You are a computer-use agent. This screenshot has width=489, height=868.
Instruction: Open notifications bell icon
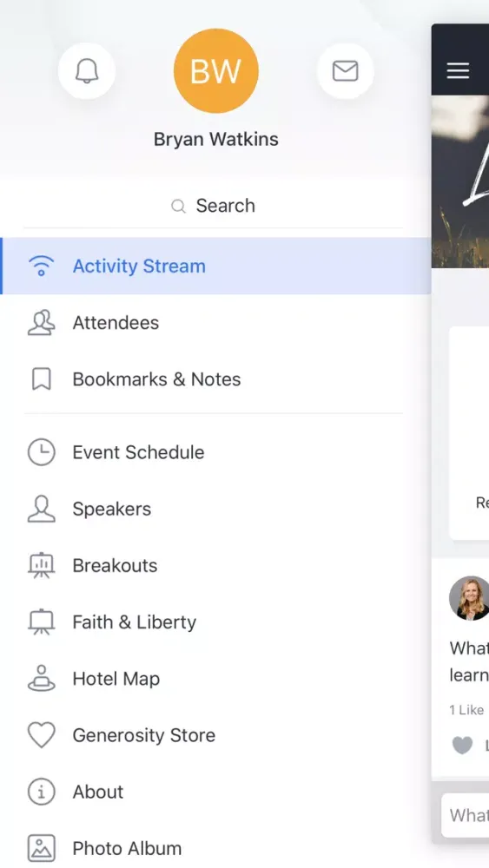pyautogui.click(x=87, y=71)
